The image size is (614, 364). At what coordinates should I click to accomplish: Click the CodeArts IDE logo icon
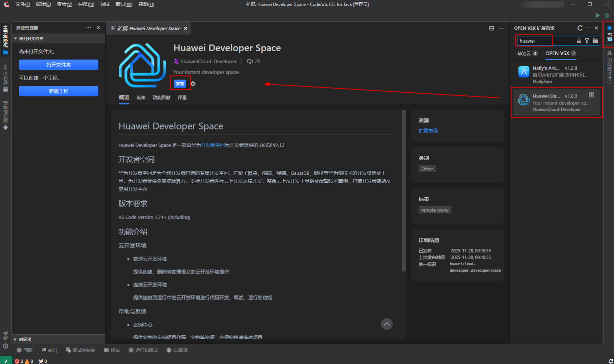6,4
